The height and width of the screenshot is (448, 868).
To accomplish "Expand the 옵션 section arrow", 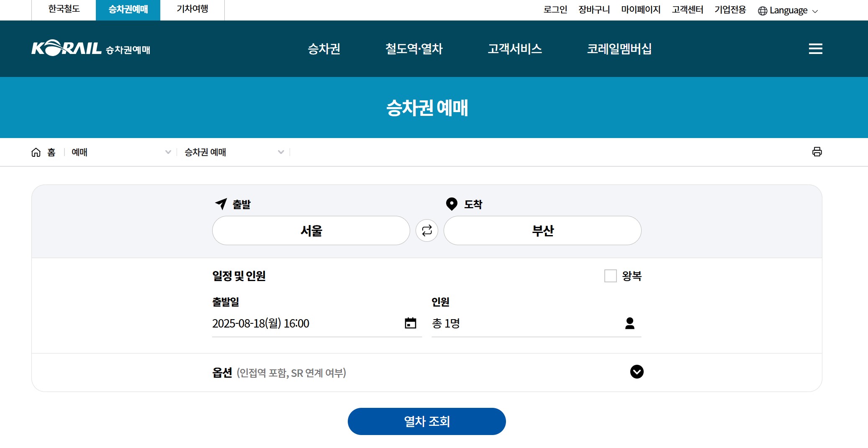I will tap(637, 372).
